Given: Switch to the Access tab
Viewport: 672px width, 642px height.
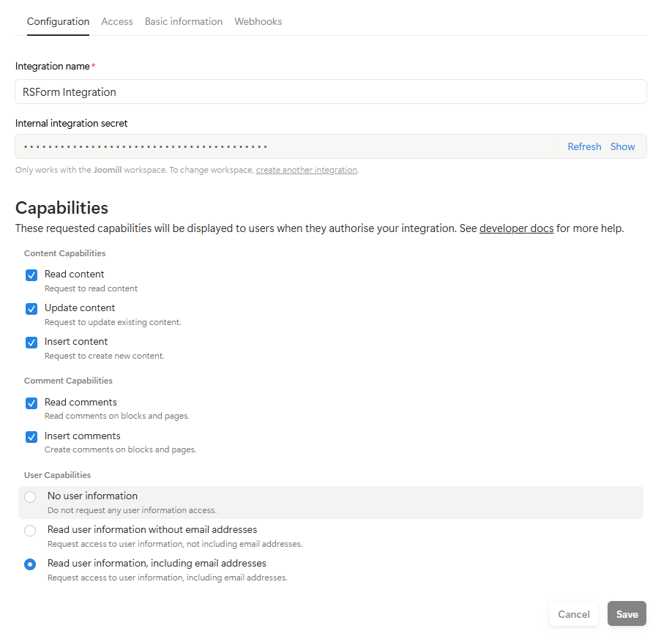Looking at the screenshot, I should tap(116, 21).
